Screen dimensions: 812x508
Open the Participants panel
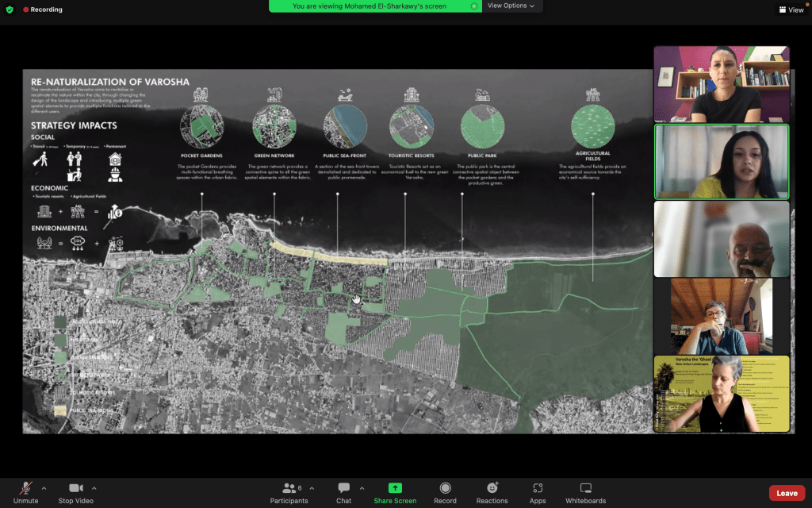coord(289,492)
